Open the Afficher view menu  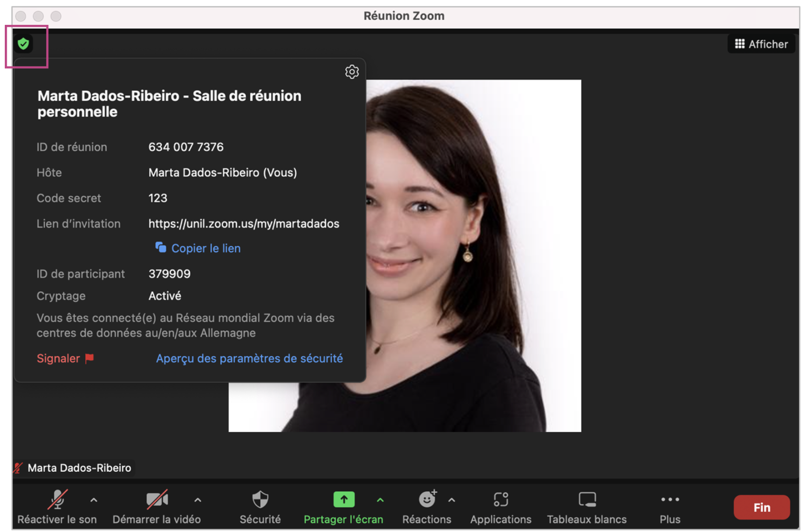[x=761, y=44]
